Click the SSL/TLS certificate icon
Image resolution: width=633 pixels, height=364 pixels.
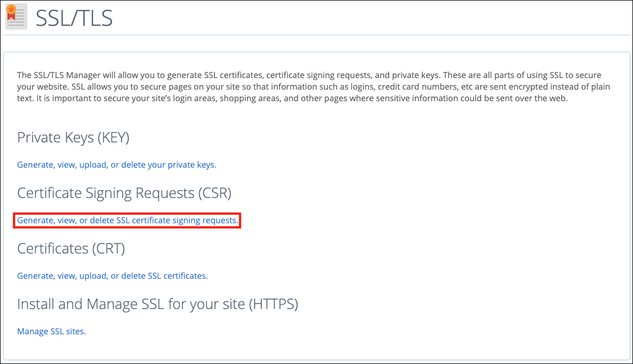[16, 17]
